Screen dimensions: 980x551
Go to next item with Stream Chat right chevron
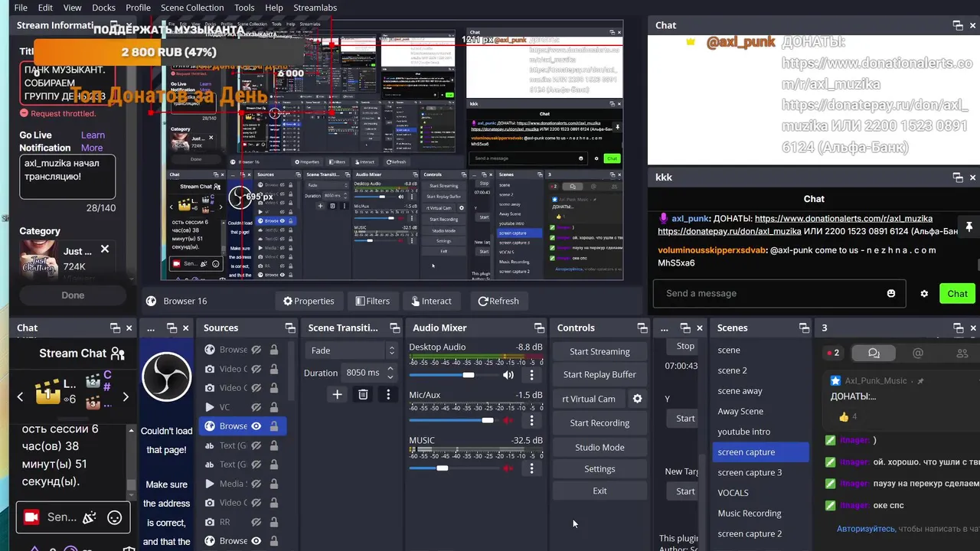point(126,396)
